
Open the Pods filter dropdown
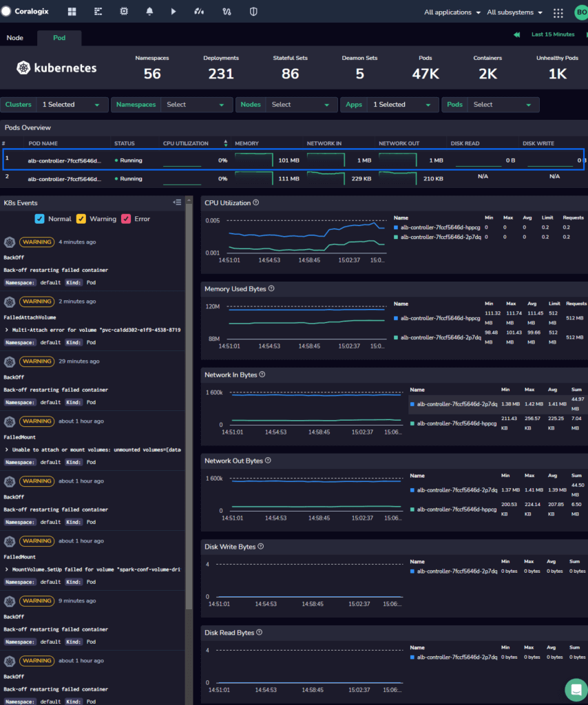pyautogui.click(x=503, y=105)
